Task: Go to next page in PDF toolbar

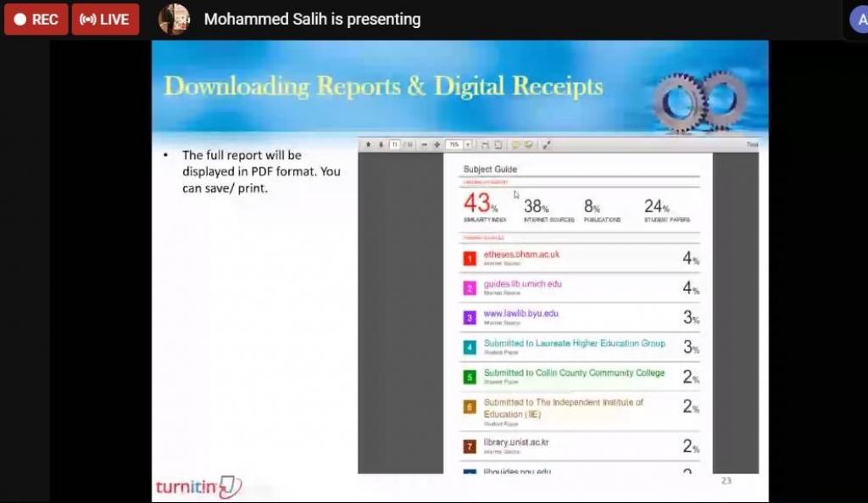Action: [x=381, y=145]
